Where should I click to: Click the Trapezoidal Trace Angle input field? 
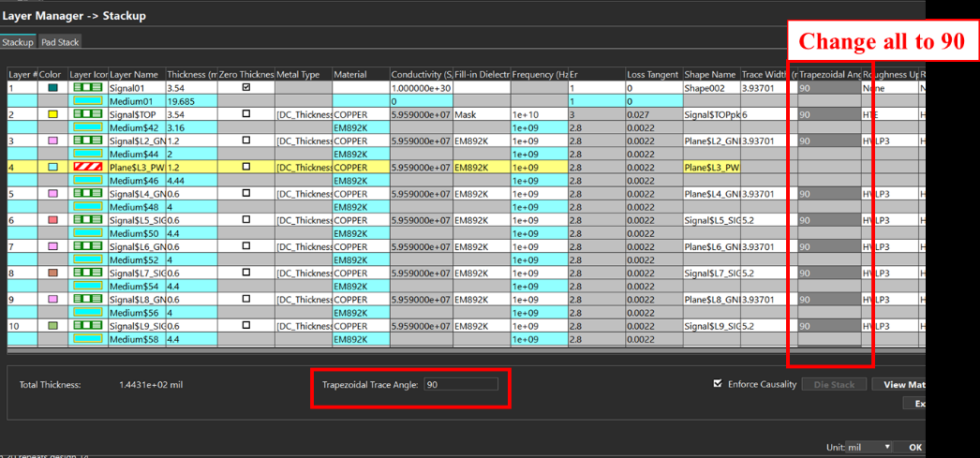coord(461,384)
